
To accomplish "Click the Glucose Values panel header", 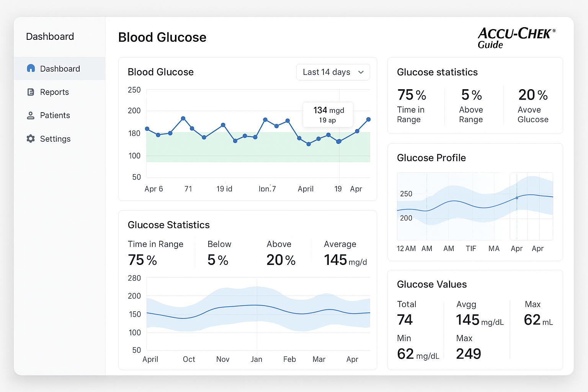I will (432, 284).
